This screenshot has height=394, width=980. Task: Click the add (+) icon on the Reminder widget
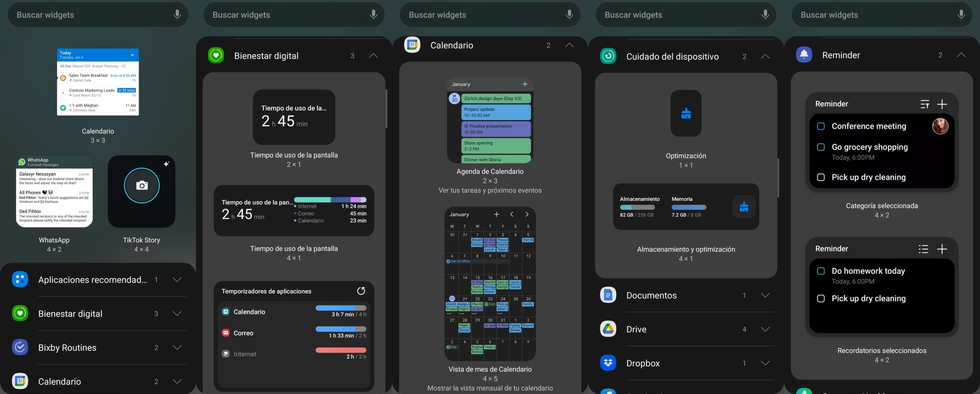(x=942, y=104)
